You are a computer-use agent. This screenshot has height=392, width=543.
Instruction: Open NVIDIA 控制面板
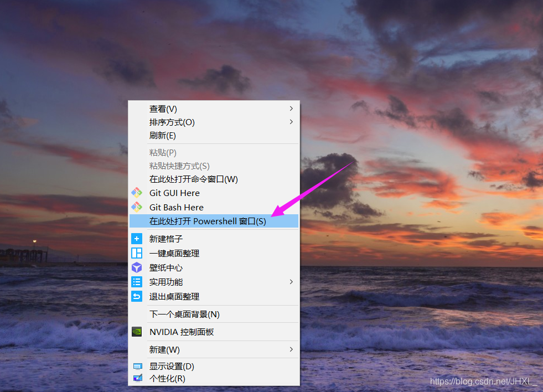point(214,332)
